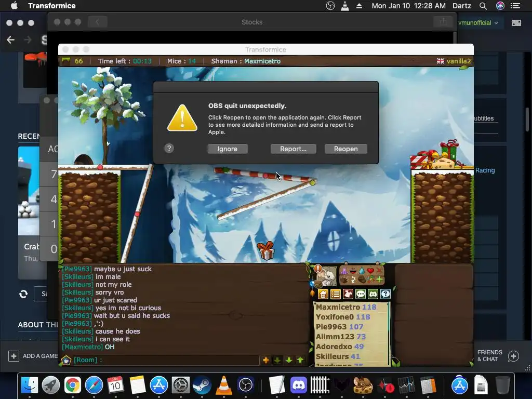Select player Skilleurs in the score list
Image resolution: width=532 pixels, height=399 pixels.
[x=338, y=356]
